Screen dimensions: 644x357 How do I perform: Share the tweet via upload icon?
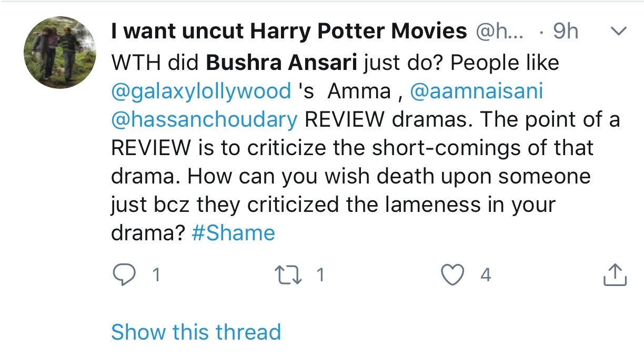pos(614,275)
